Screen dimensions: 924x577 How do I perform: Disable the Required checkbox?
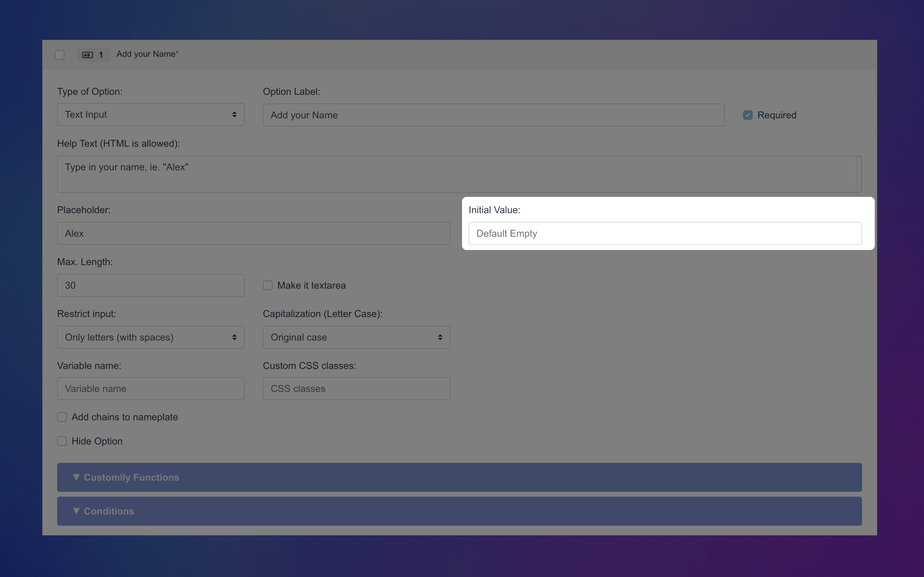[x=747, y=114]
